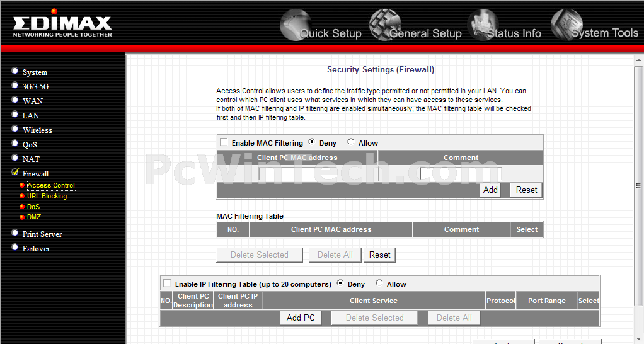Click Reset next to the Add button
Viewport: 644px width, 344px height.
pyautogui.click(x=526, y=190)
